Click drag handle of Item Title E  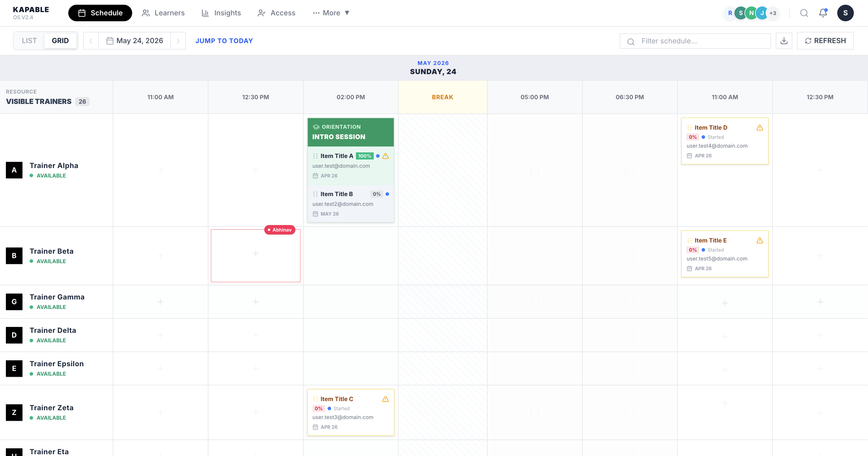tap(689, 240)
